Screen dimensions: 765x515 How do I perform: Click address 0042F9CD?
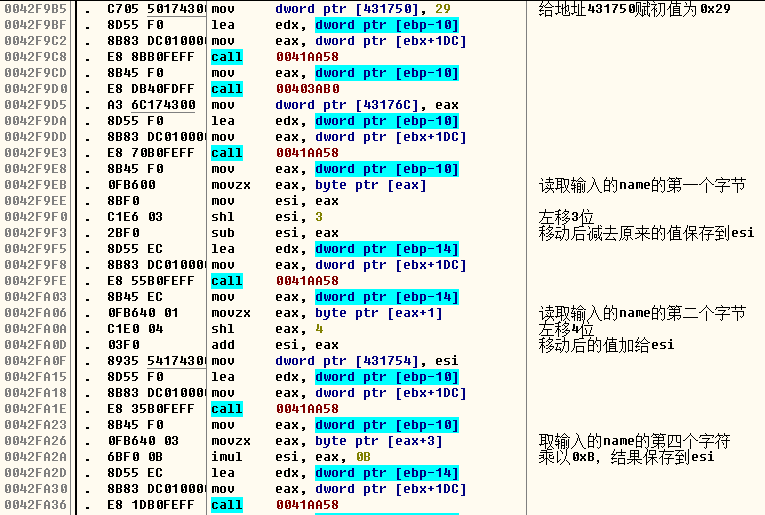pos(35,73)
